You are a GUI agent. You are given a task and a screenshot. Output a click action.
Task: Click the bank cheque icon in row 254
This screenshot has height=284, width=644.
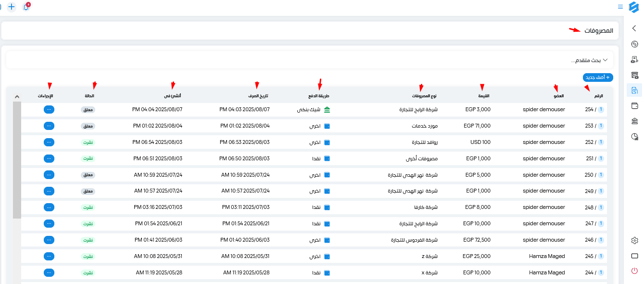[x=328, y=110]
